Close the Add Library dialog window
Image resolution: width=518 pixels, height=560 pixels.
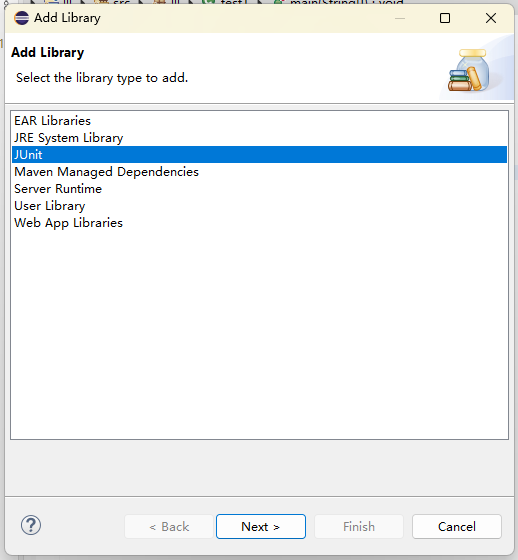tap(491, 18)
